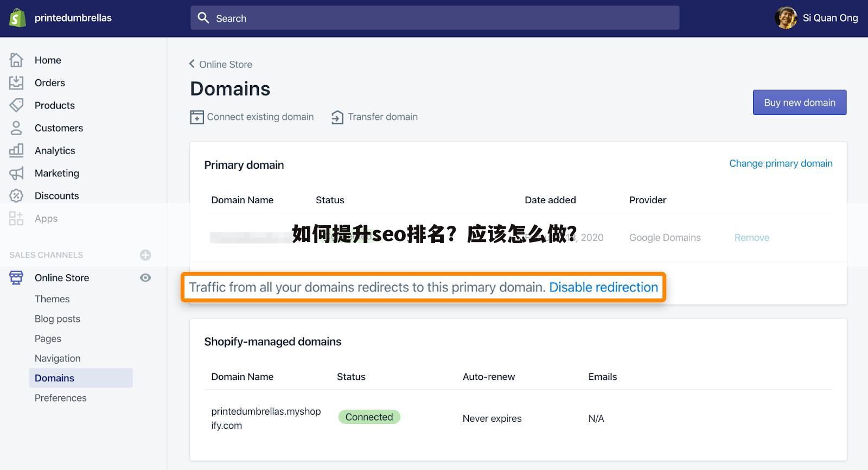Screen dimensions: 868x470
Task: Open Marketing in the sidebar
Action: (57, 173)
